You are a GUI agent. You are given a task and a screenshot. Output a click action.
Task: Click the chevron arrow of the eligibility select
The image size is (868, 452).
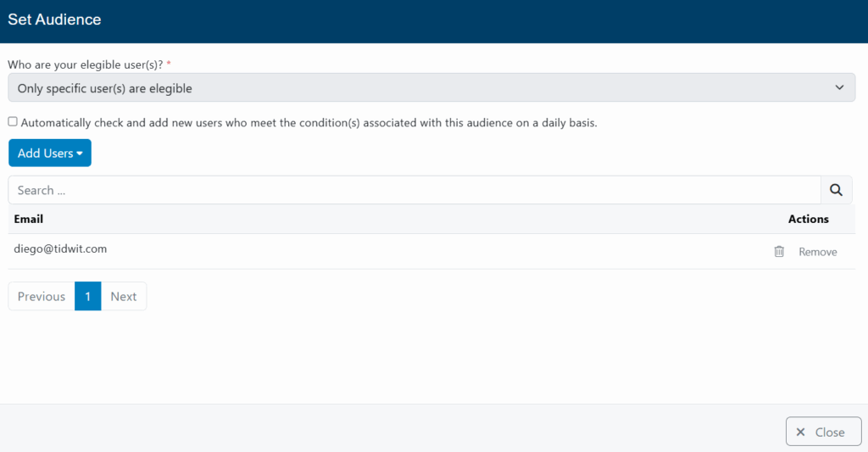click(x=839, y=87)
